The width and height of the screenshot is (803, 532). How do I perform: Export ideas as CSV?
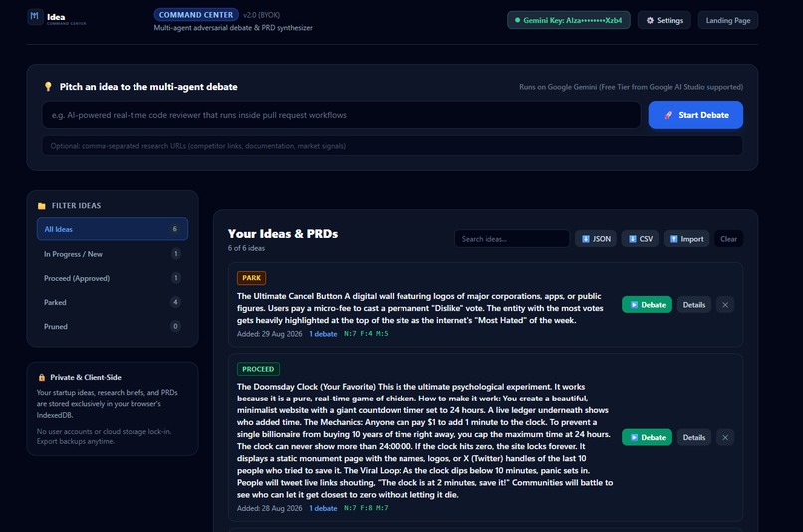[641, 239]
